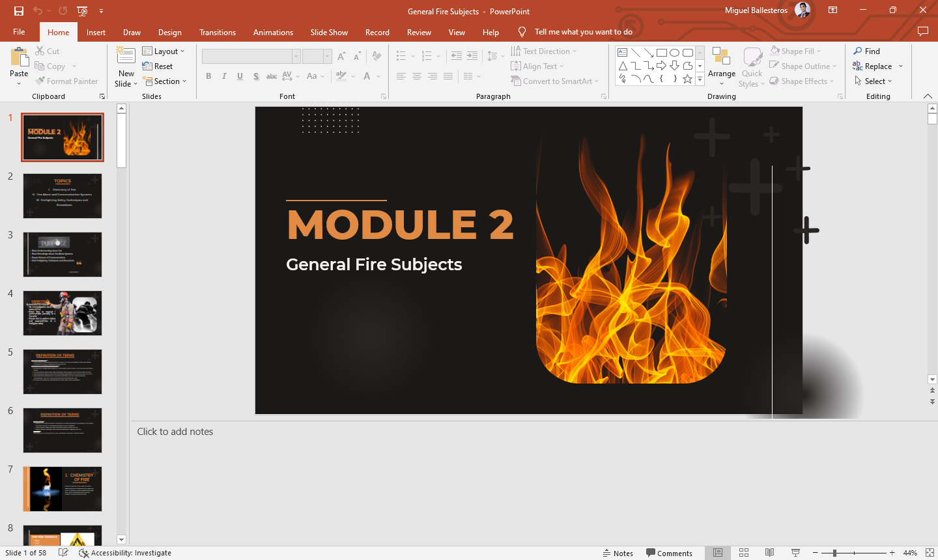938x560 pixels.
Task: Switch to Reading View
Action: [x=769, y=553]
